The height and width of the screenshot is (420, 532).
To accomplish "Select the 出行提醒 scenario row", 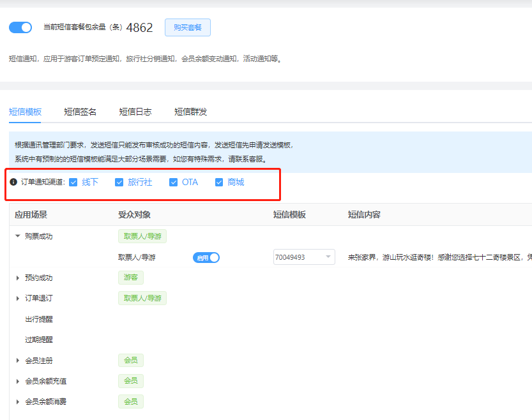I will [39, 319].
